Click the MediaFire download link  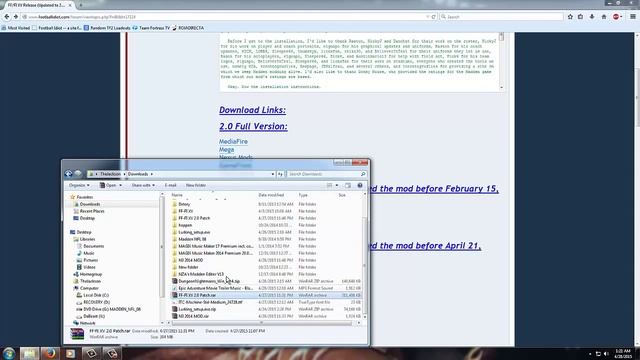233,141
